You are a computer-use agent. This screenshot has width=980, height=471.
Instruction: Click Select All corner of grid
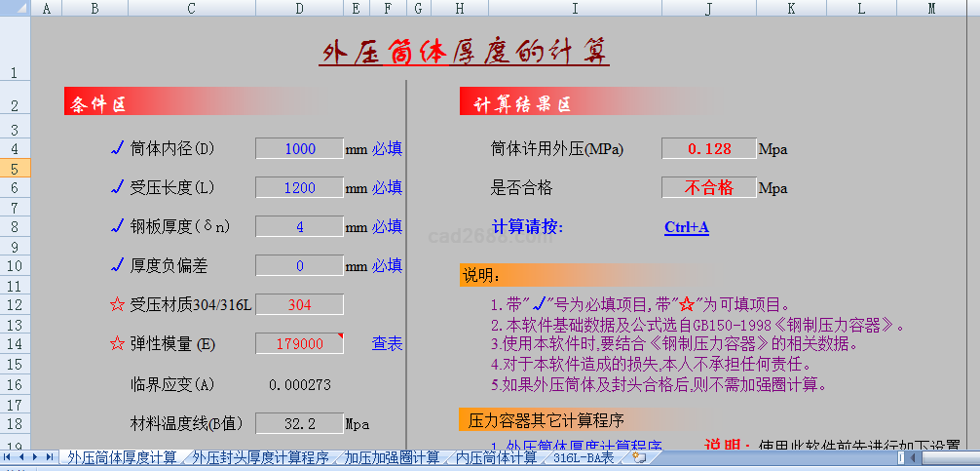[x=15, y=8]
